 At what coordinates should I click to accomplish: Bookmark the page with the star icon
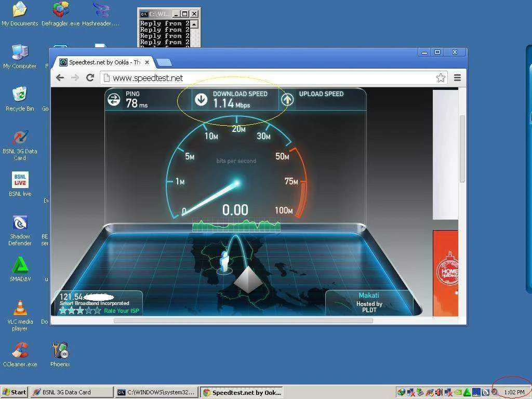441,78
